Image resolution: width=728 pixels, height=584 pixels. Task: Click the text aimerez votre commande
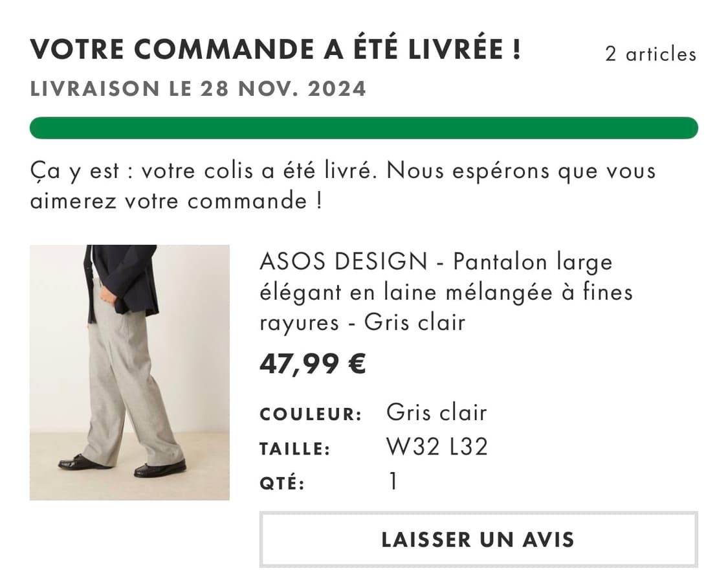(x=175, y=201)
